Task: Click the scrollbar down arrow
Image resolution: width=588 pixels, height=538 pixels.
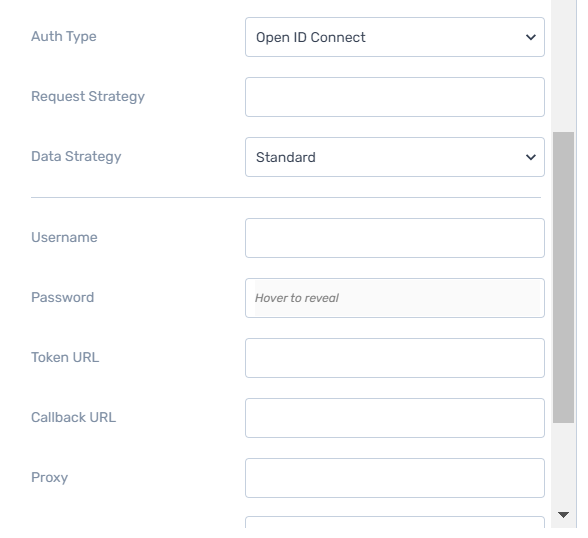Action: click(x=563, y=515)
